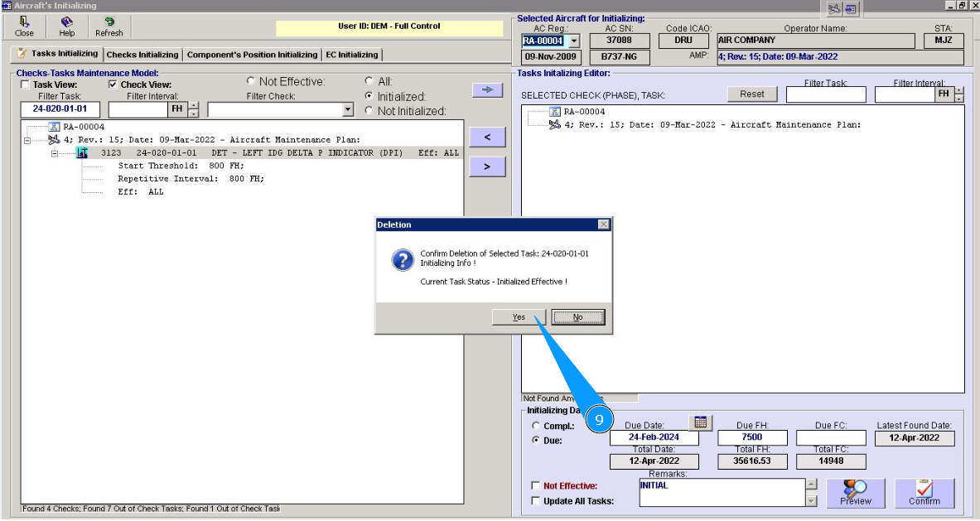This screenshot has height=521, width=980.
Task: Switch to Checks Initializing tab
Action: click(142, 55)
